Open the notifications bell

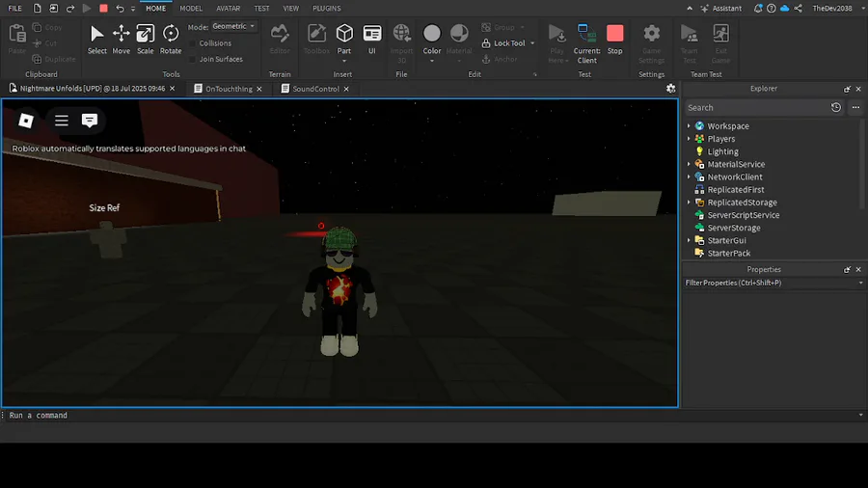[x=758, y=9]
